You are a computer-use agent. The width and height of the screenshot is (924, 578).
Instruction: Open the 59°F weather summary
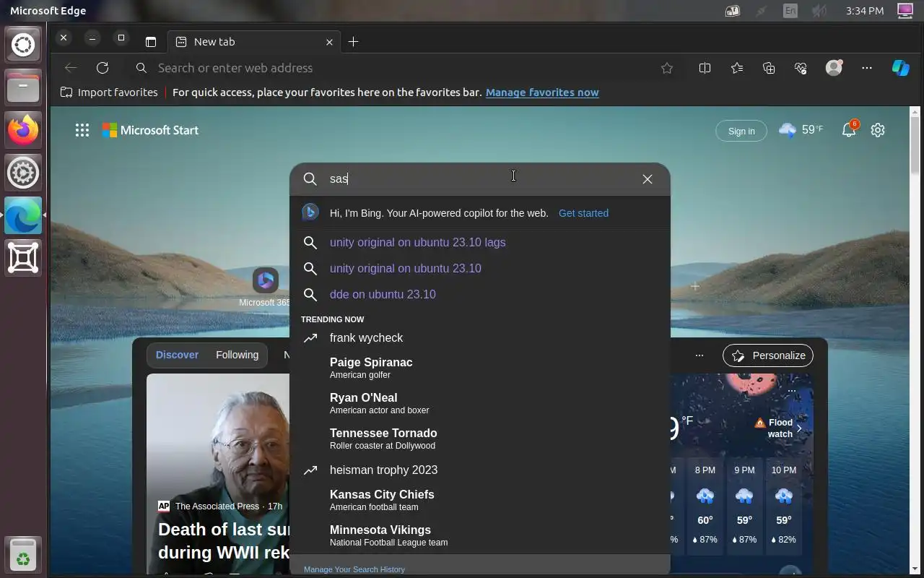point(801,130)
